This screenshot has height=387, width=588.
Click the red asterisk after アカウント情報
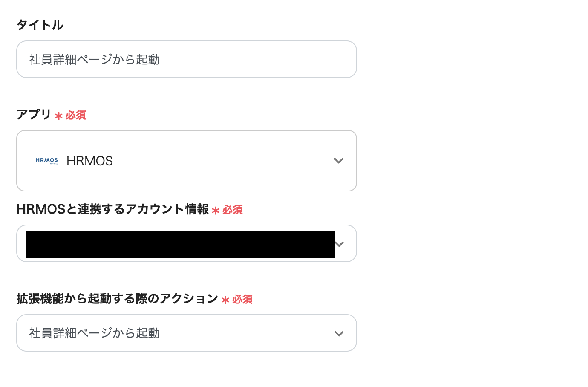(216, 211)
